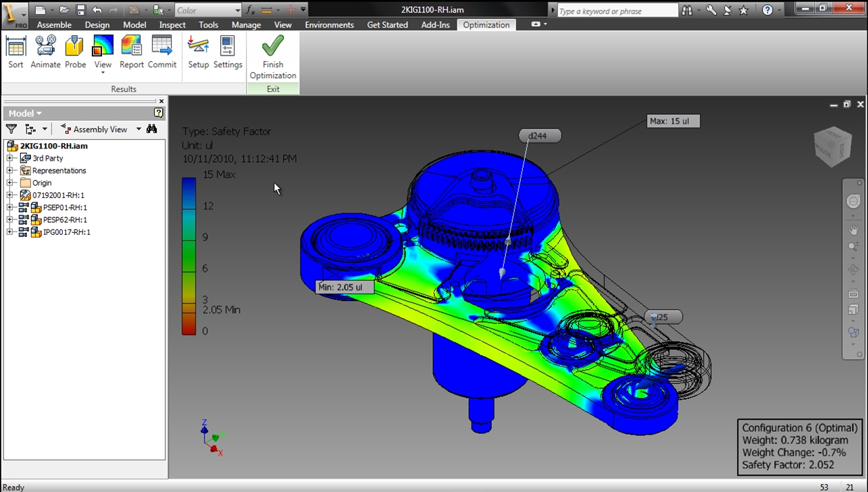Click the steering wheel navigation icon

(854, 201)
